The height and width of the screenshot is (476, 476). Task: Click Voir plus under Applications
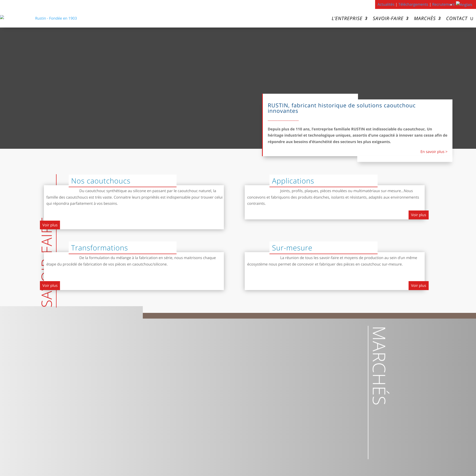click(x=418, y=215)
